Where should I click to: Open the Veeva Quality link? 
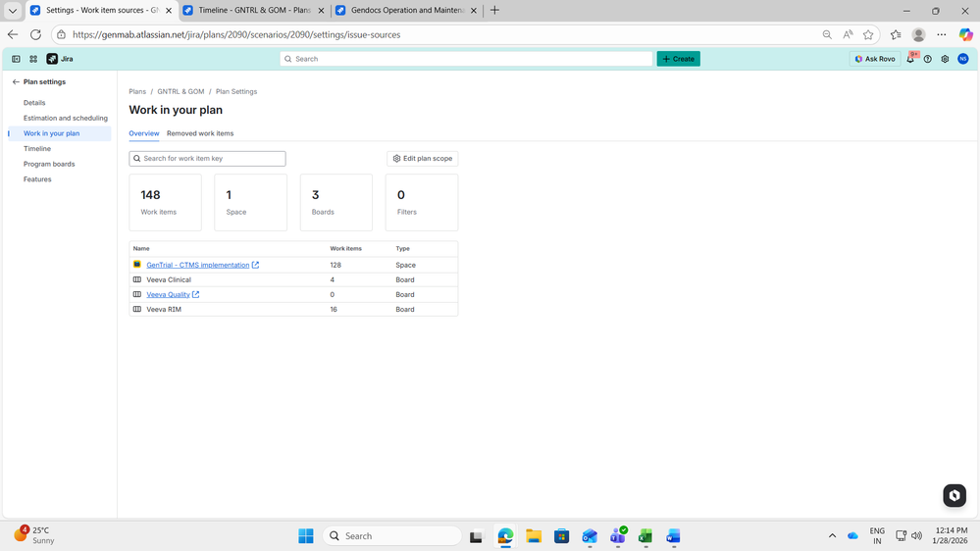[168, 294]
